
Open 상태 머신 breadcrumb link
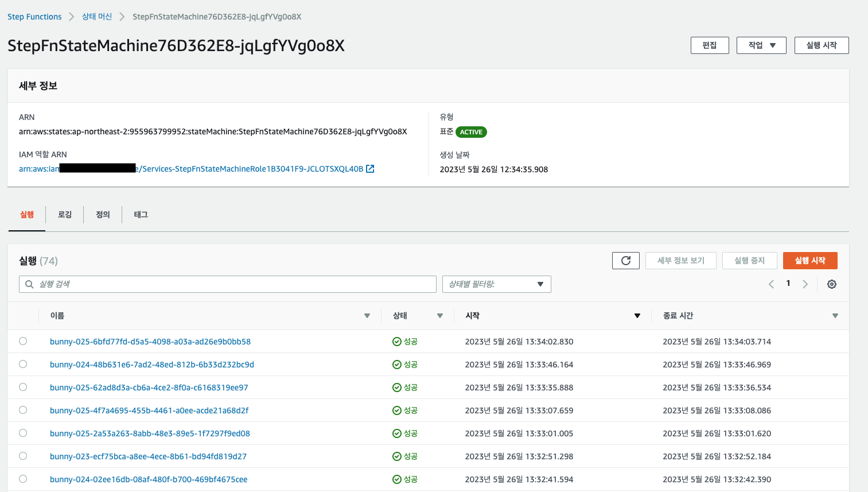click(97, 17)
